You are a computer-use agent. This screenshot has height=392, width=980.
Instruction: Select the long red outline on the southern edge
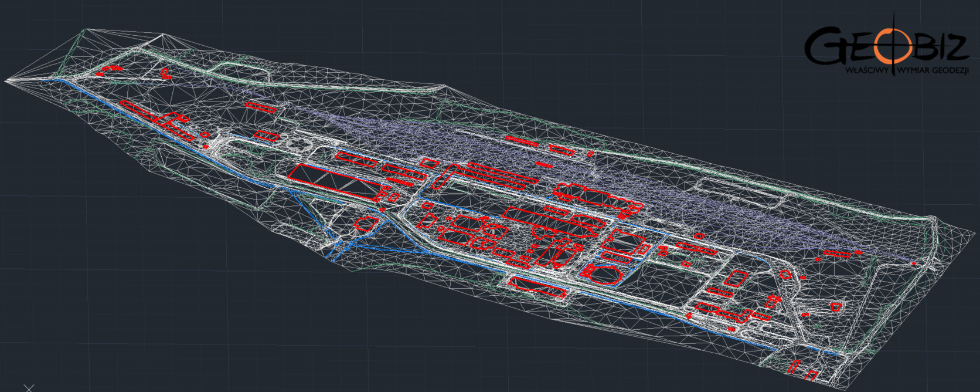tap(537, 288)
